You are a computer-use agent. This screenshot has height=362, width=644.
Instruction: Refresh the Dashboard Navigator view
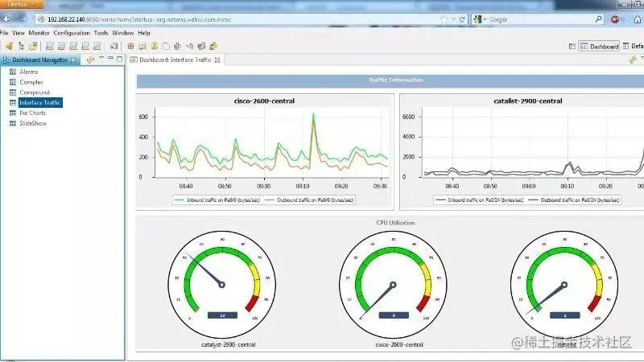(x=90, y=60)
